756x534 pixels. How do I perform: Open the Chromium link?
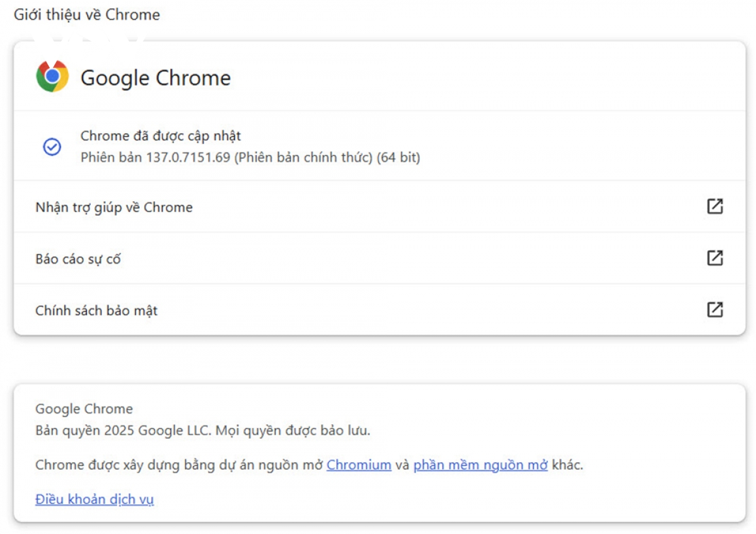[x=359, y=465]
